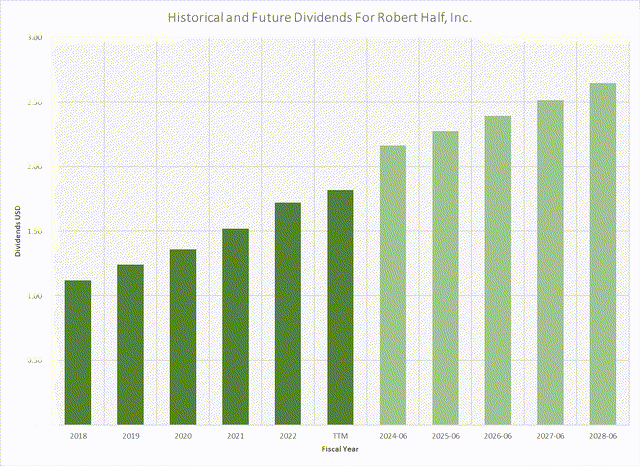
Task: Select the 2027-06 forecast bar
Action: (x=550, y=263)
